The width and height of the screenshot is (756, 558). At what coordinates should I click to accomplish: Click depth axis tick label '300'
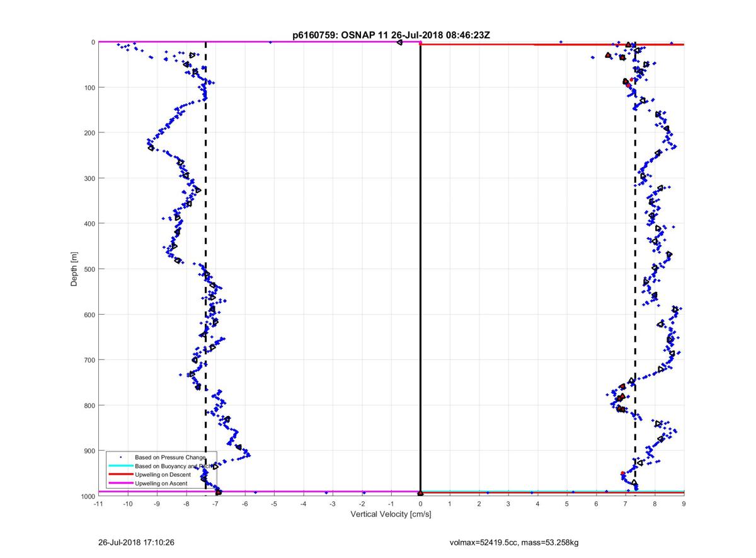tap(89, 178)
